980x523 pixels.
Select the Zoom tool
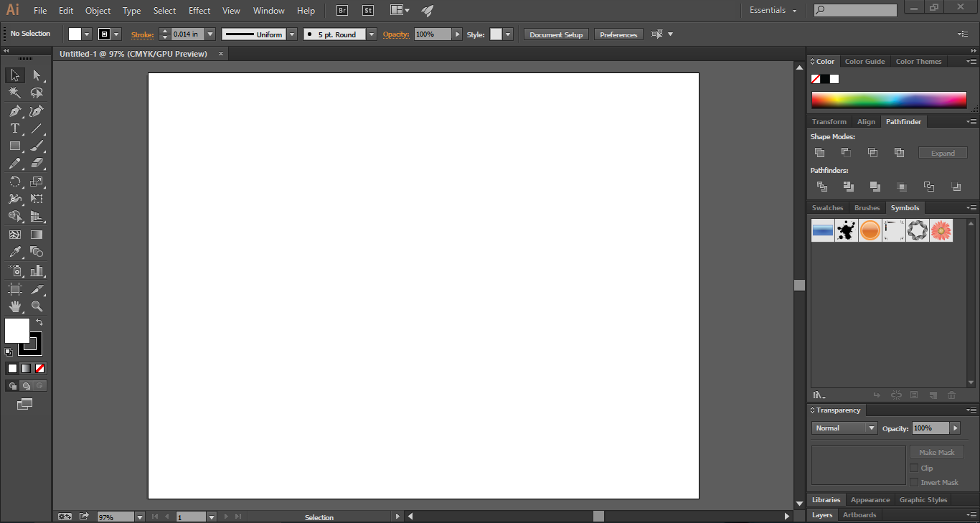[x=37, y=306]
